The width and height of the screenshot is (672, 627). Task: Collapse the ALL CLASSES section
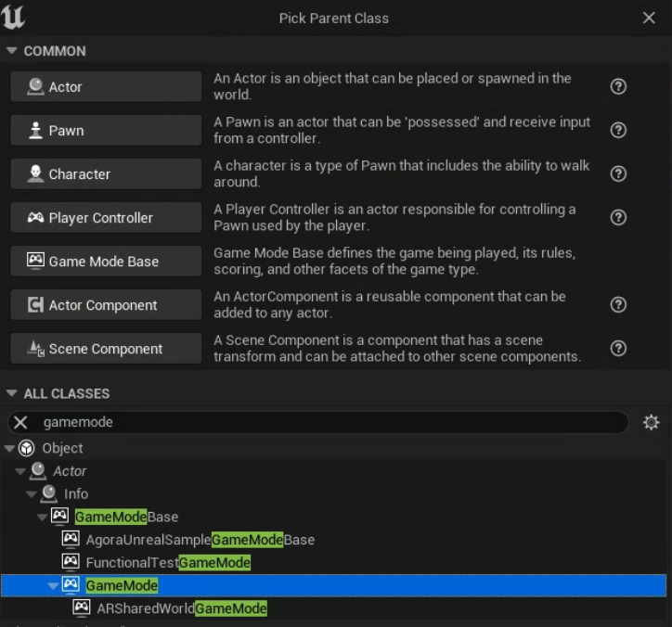12,393
